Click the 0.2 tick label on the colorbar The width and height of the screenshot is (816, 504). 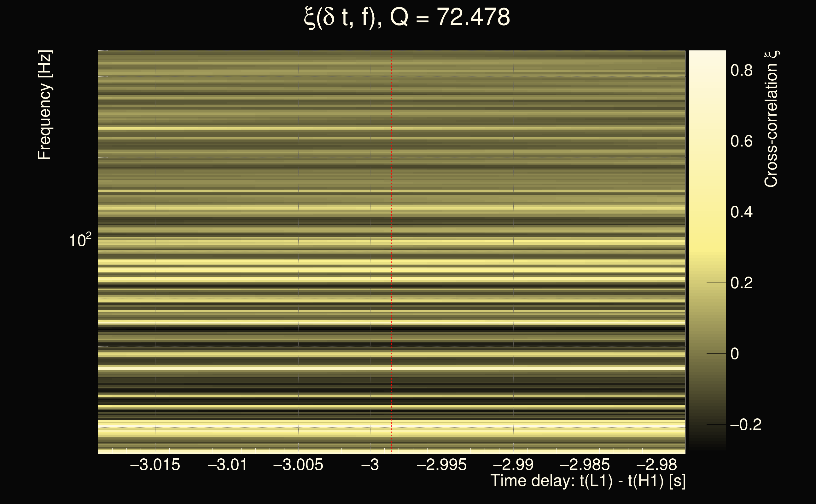[x=741, y=283]
